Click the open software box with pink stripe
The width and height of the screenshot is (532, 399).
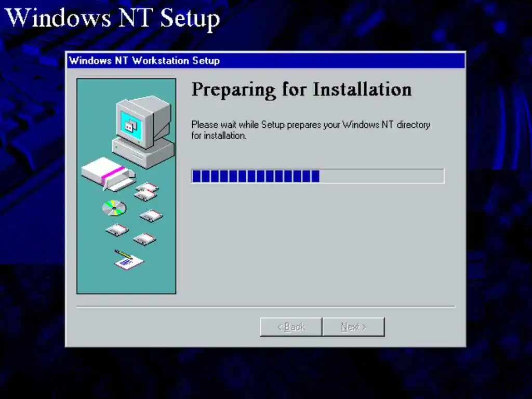pyautogui.click(x=108, y=174)
